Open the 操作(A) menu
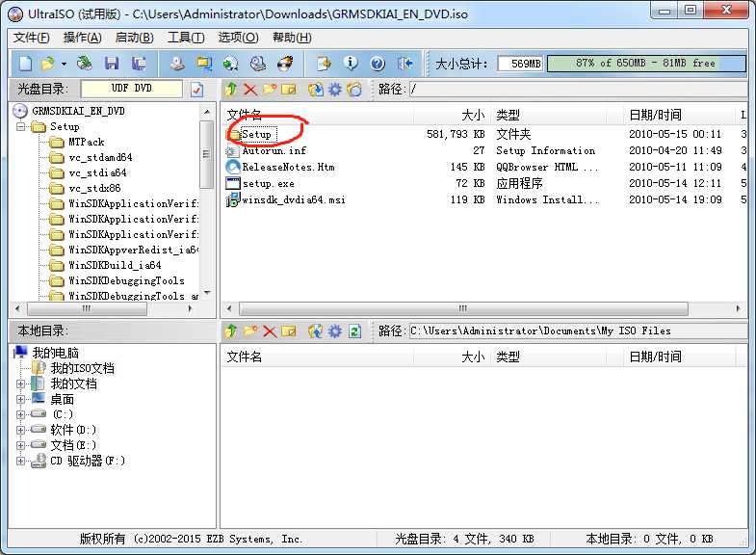 click(x=83, y=38)
